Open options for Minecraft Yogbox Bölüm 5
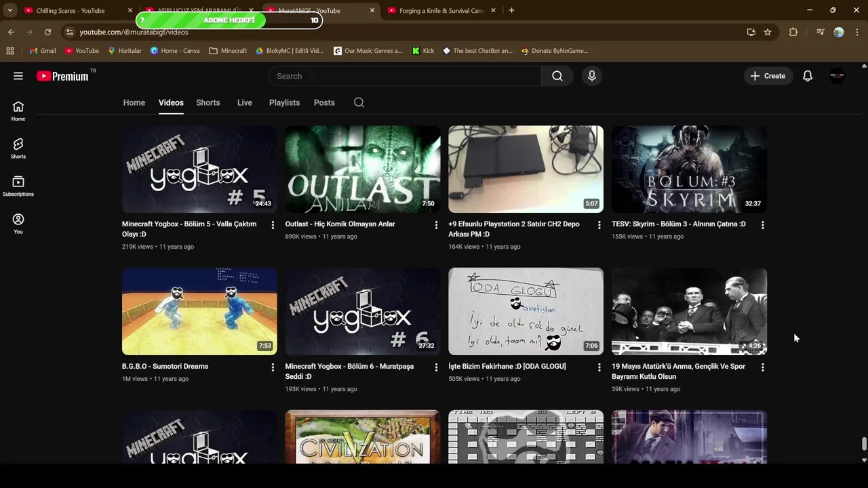The height and width of the screenshot is (488, 868). click(x=273, y=225)
